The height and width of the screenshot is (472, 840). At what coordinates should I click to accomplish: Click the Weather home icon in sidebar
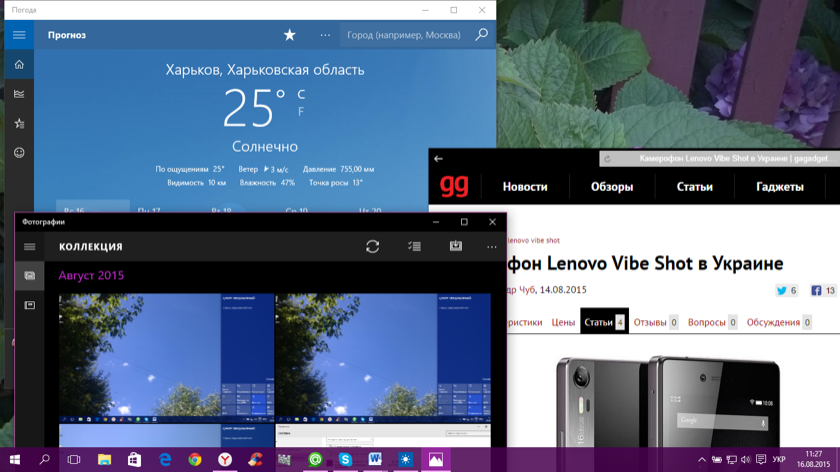click(x=19, y=65)
